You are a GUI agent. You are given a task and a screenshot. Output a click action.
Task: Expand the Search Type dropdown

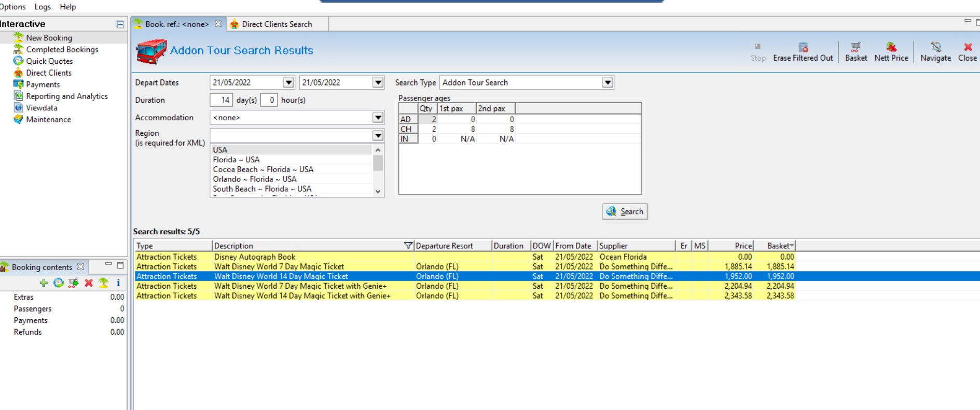coord(608,82)
